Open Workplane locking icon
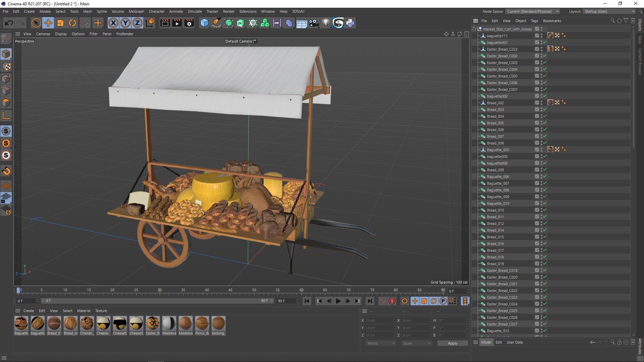Screen dimensions: 644x362 6,198
